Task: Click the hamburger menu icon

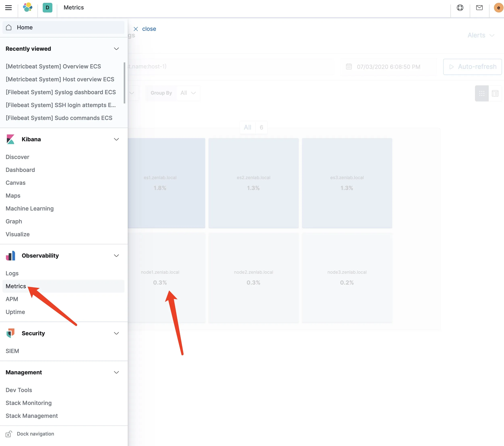Action: pos(8,8)
